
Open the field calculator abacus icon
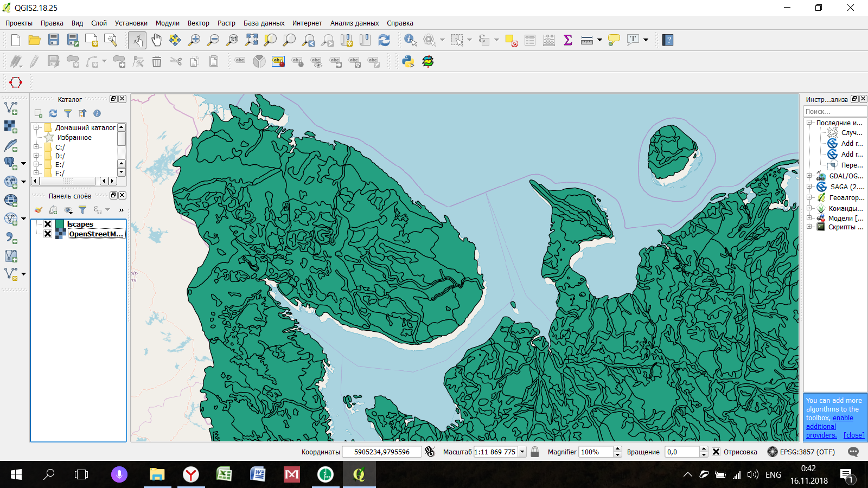(549, 40)
